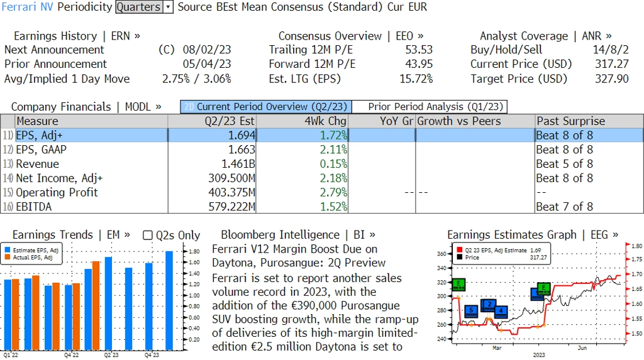Click Target Price value 327.90
Image resolution: width=644 pixels, height=360 pixels.
[612, 79]
